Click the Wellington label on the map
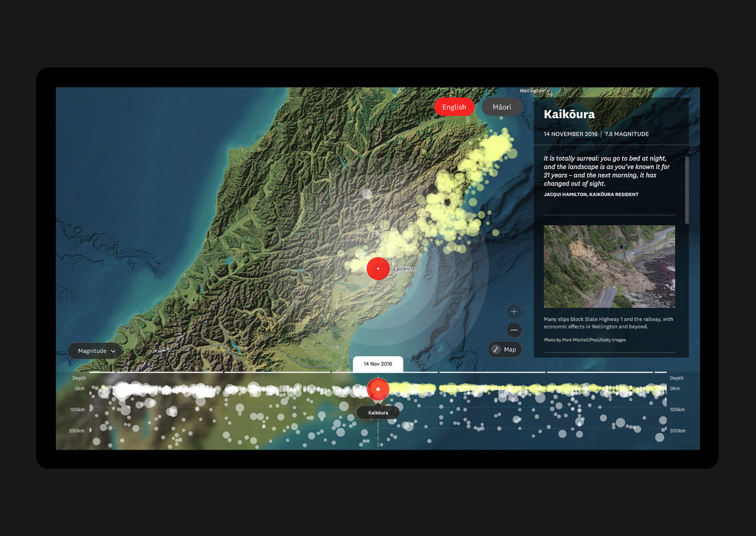The image size is (756, 536). click(x=532, y=91)
